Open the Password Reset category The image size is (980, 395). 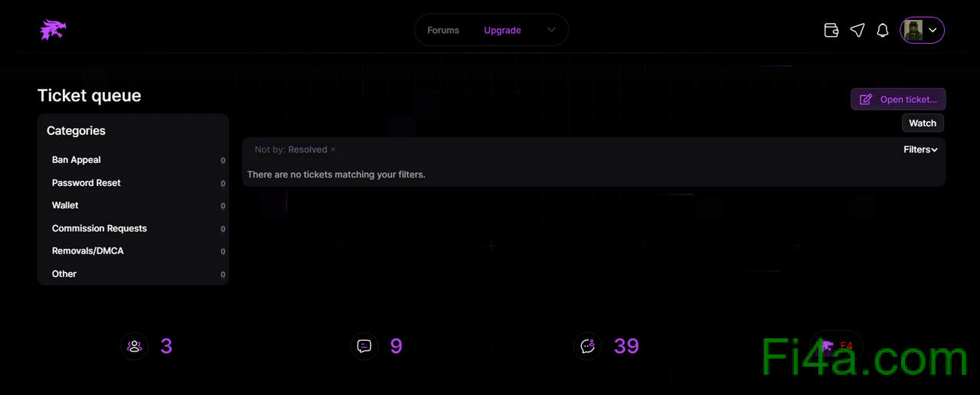click(x=87, y=183)
